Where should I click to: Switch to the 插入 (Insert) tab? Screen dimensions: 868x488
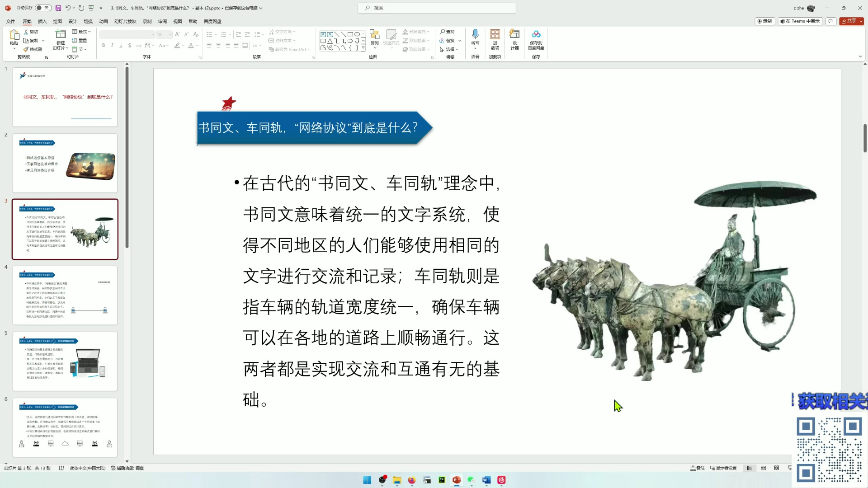click(x=42, y=21)
